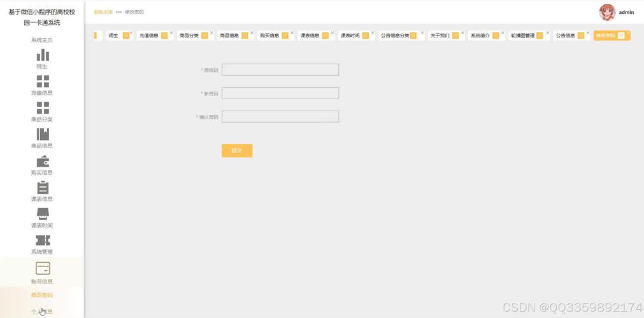Screen dimensions: 644x318
Task: Close the 课表时间 tab
Action: 373,32
